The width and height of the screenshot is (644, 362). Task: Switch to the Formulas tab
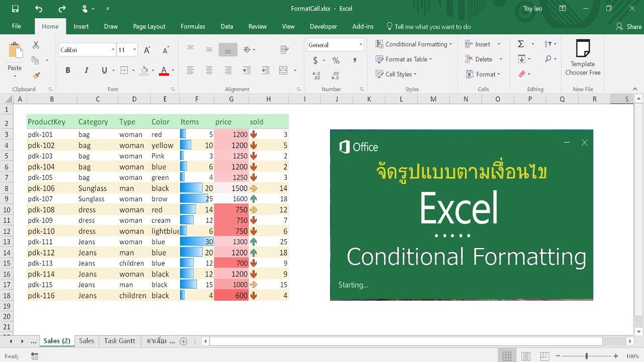[x=193, y=27]
